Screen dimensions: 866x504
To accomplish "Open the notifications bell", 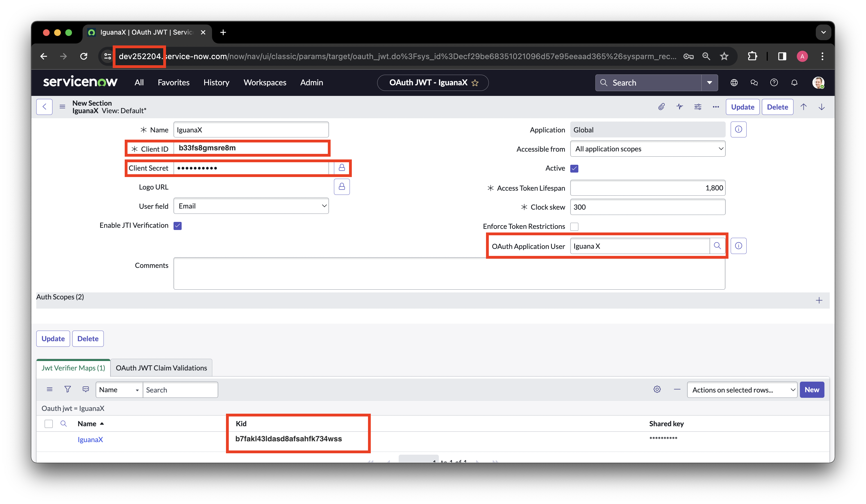I will 794,83.
